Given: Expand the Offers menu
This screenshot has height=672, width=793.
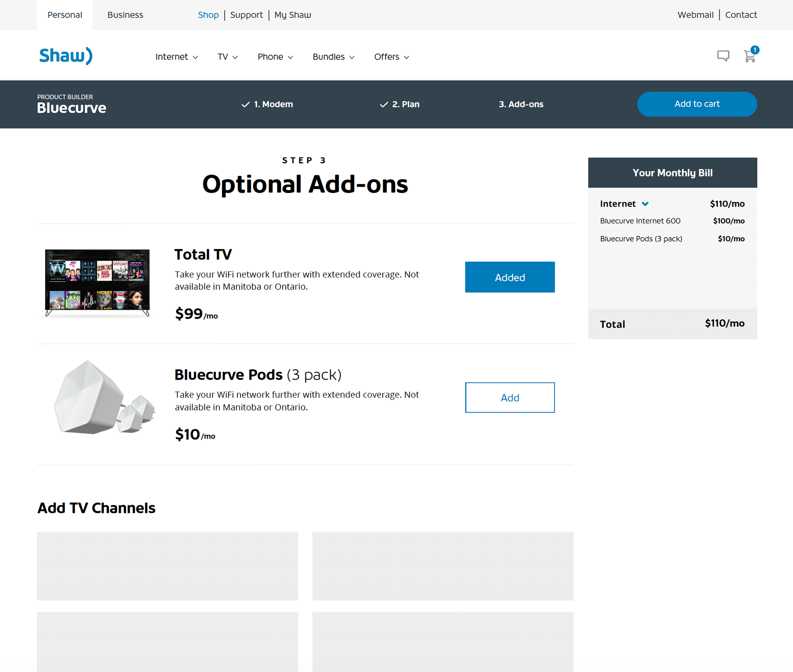Looking at the screenshot, I should [x=392, y=57].
